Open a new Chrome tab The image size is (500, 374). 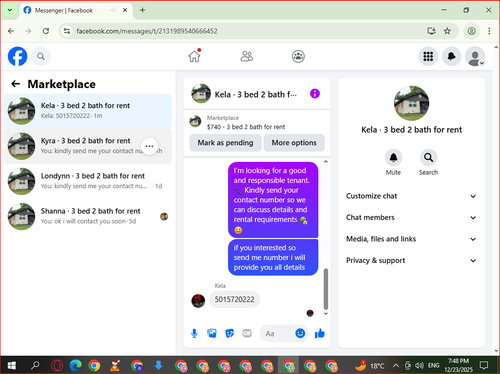click(x=142, y=10)
